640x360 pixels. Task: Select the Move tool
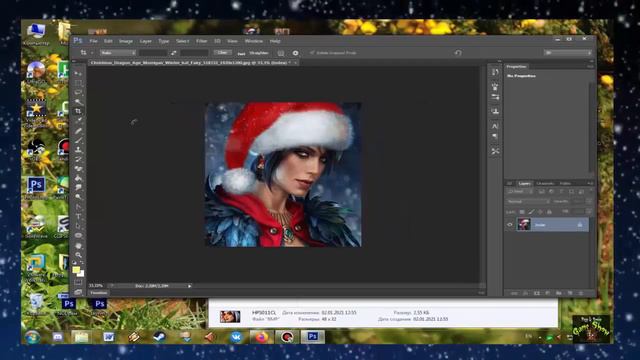[78, 73]
